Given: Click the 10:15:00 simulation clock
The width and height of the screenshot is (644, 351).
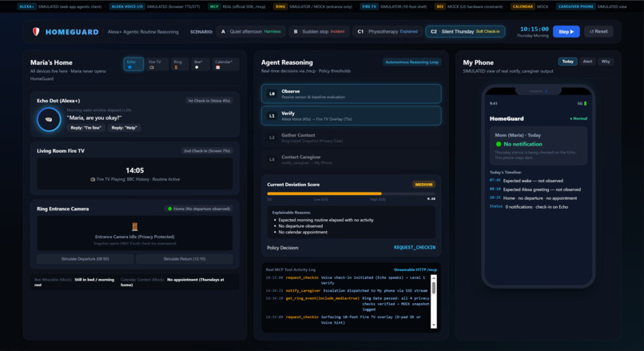Looking at the screenshot, I should point(534,29).
